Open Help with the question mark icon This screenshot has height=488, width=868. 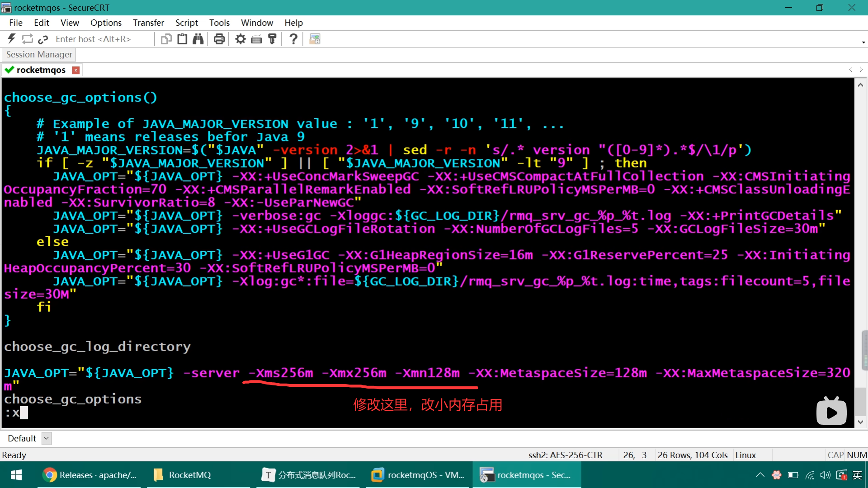[x=293, y=39]
